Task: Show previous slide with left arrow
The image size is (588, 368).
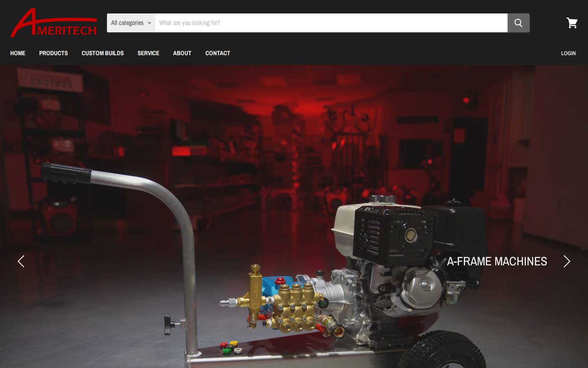Action: click(21, 261)
